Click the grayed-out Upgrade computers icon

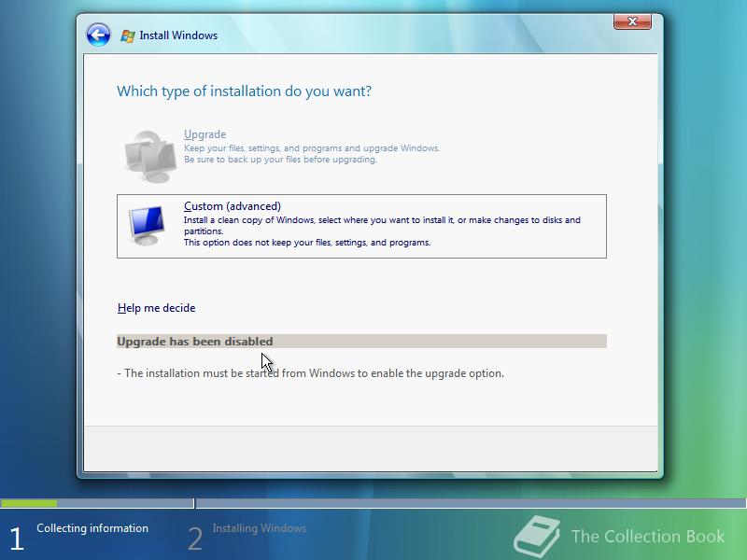150,157
